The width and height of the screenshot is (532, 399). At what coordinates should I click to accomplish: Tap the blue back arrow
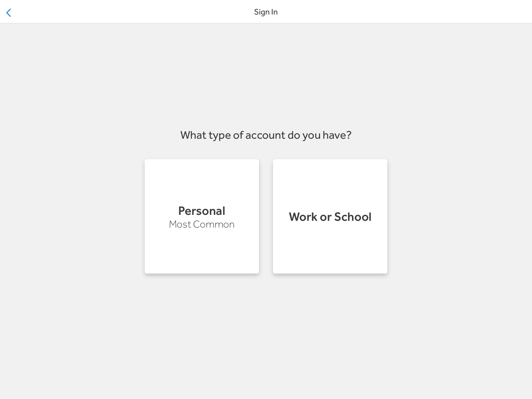tap(9, 12)
